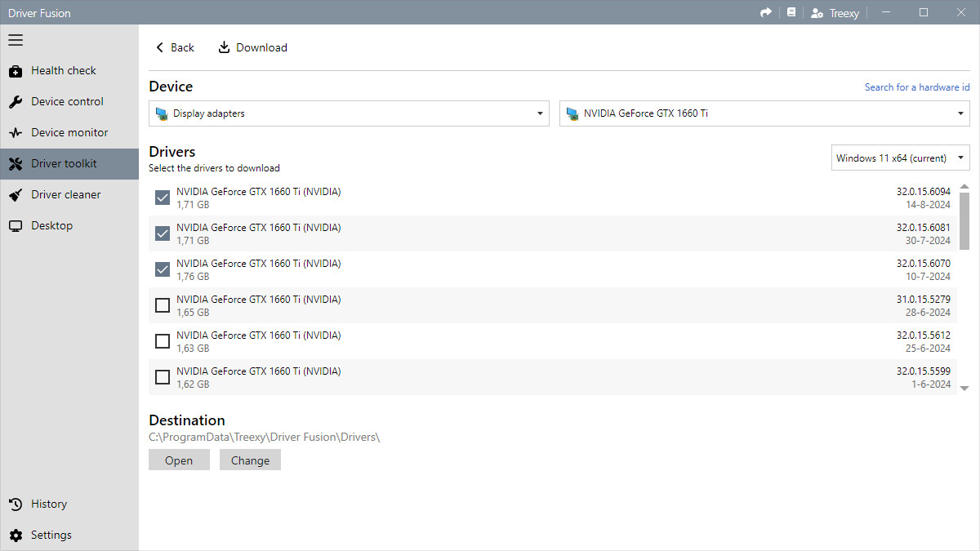Screen dimensions: 980x551
Task: Click the NVIDIA GeForce GTX 1660 Ti device icon
Action: [572, 113]
